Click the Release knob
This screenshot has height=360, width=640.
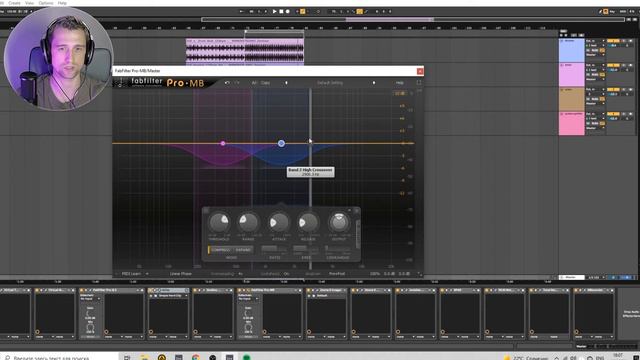click(308, 222)
